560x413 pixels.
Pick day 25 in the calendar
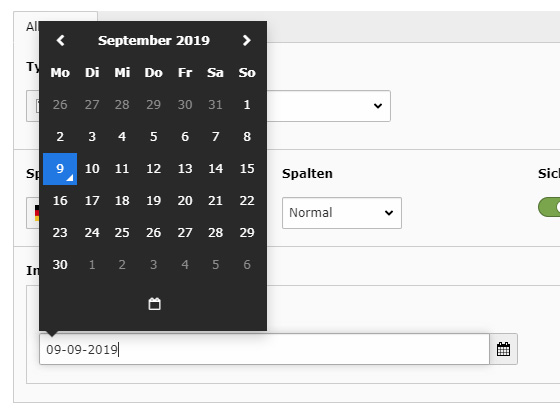122,233
